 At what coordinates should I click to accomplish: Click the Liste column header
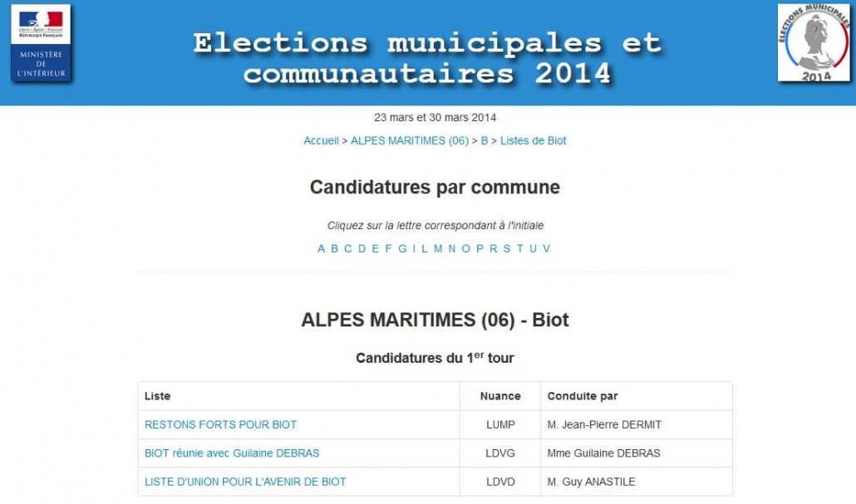(x=157, y=397)
